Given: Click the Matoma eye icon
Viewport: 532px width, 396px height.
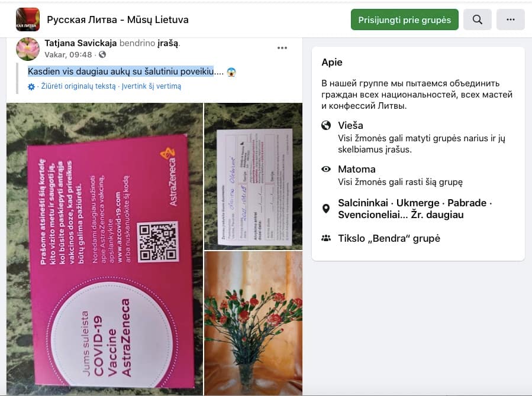Looking at the screenshot, I should 326,169.
